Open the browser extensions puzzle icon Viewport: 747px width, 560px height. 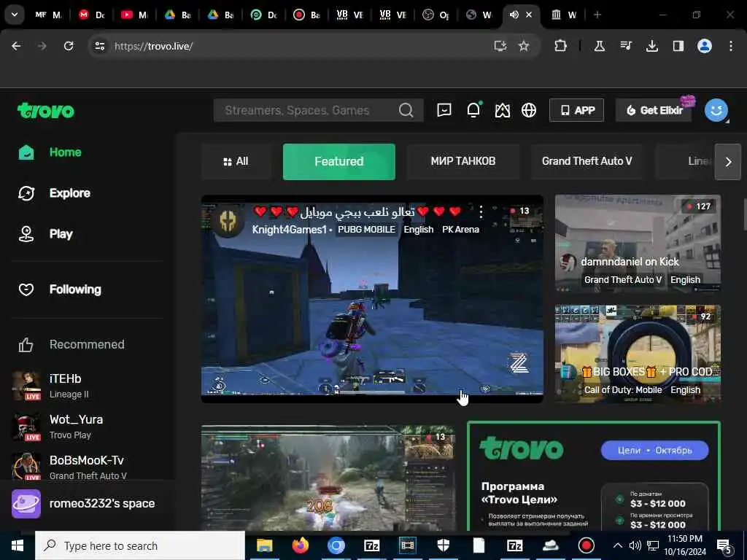click(x=561, y=46)
